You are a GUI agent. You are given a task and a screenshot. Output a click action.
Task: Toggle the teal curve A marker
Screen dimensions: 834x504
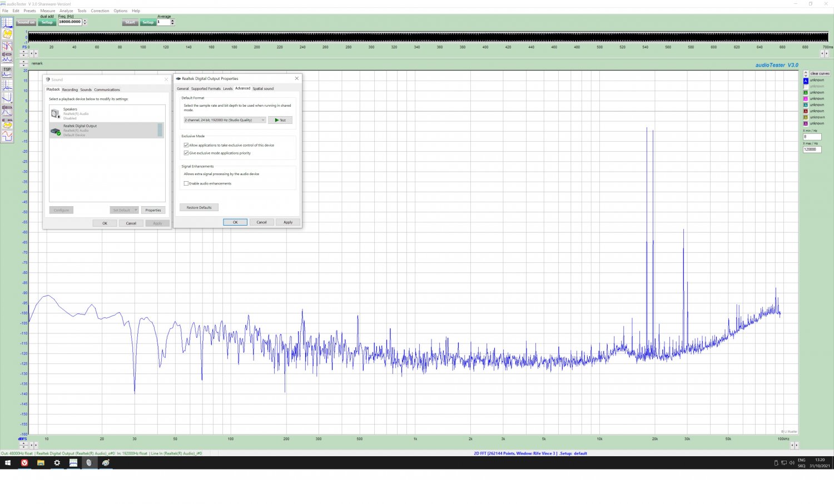806,105
